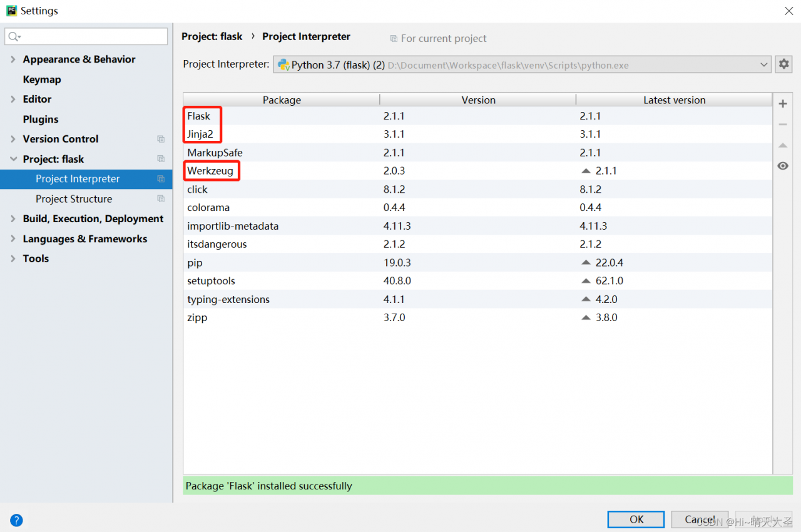The width and height of the screenshot is (801, 532).
Task: Click the update arrow next to pip 22.0.4
Action: point(586,263)
